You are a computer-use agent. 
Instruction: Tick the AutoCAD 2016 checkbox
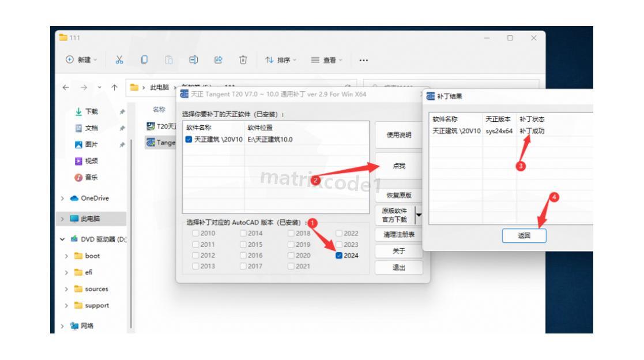click(243, 255)
